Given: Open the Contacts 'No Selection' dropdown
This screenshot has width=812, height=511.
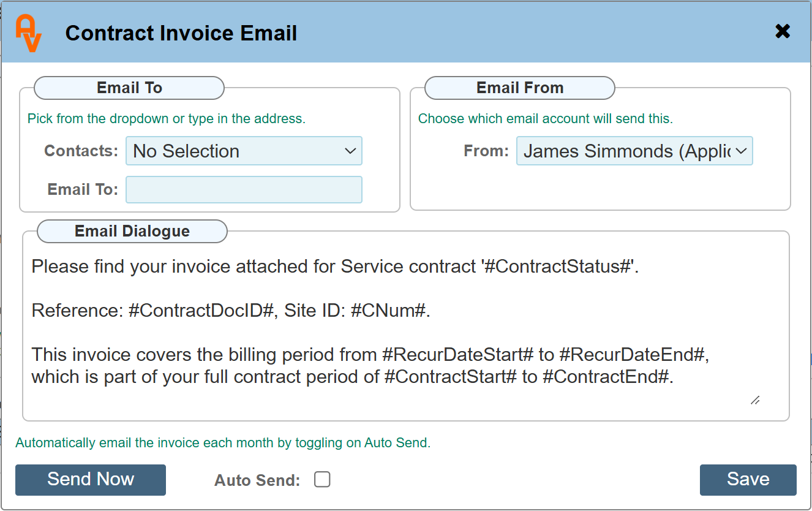Looking at the screenshot, I should [x=244, y=151].
